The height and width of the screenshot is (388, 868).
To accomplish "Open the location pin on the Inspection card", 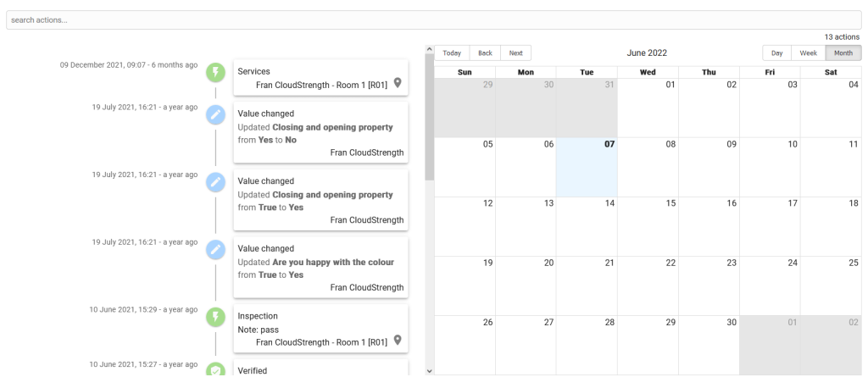I will [x=397, y=340].
